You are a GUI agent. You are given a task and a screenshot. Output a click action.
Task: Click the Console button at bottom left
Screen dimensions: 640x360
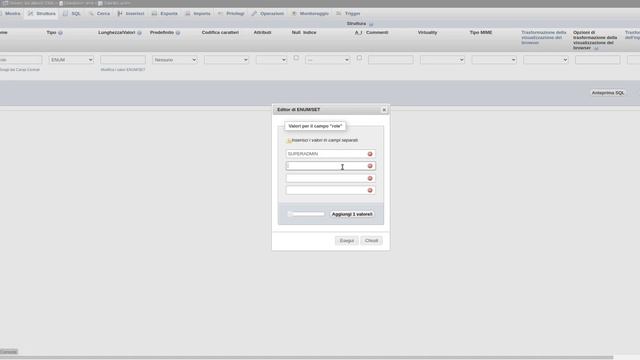click(9, 352)
